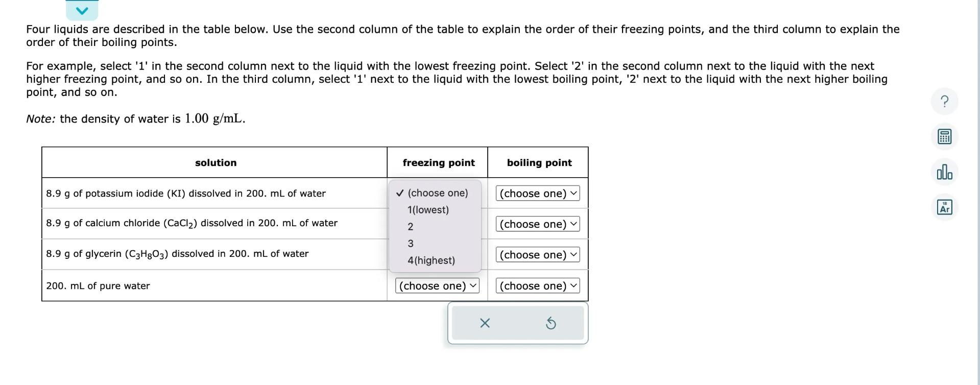Click the 'freezing point' column header
The image size is (980, 385).
(438, 162)
